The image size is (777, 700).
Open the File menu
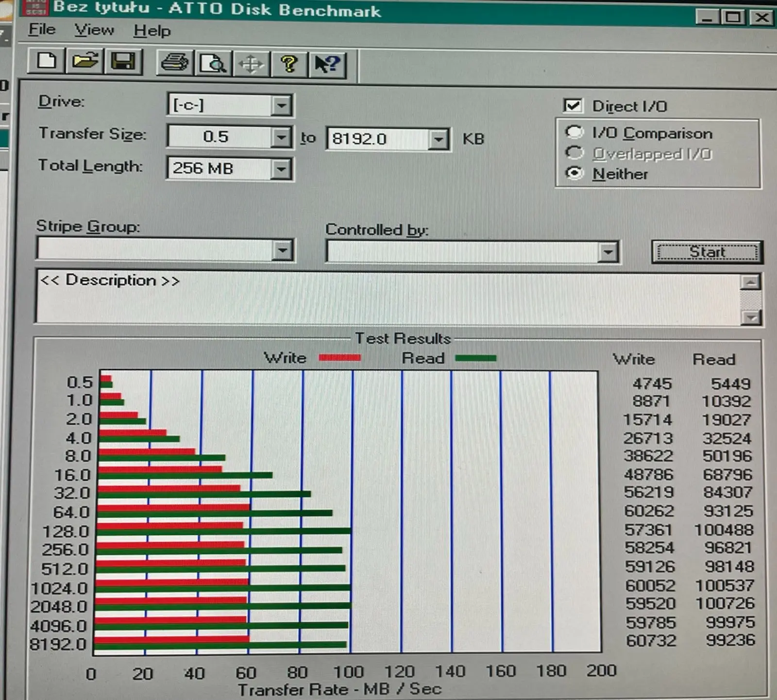pos(42,30)
